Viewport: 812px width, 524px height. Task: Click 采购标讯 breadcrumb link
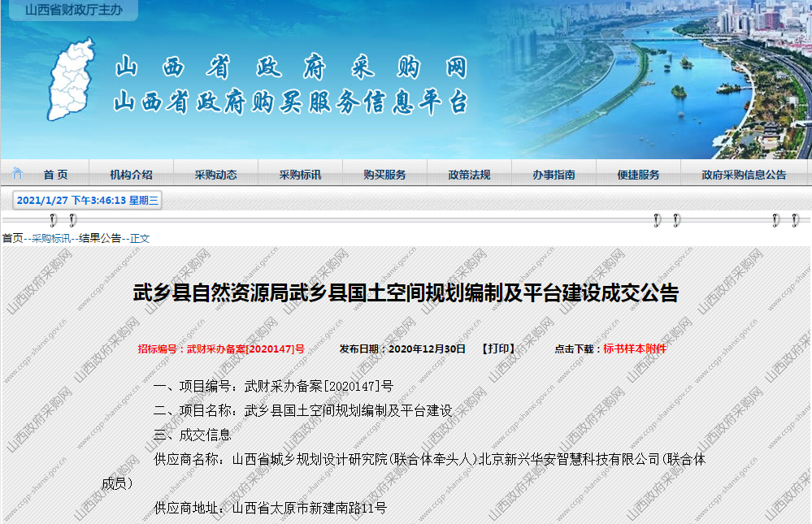(50, 238)
